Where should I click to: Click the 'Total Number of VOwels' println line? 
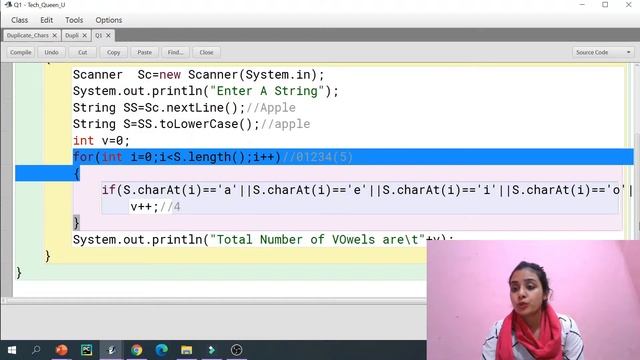tap(263, 239)
